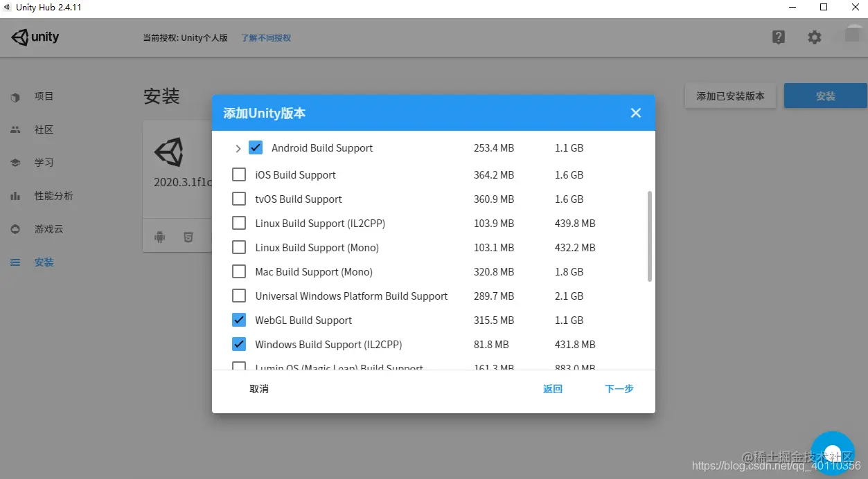Click the Android platform icon on the install card
This screenshot has height=479, width=868.
click(160, 237)
